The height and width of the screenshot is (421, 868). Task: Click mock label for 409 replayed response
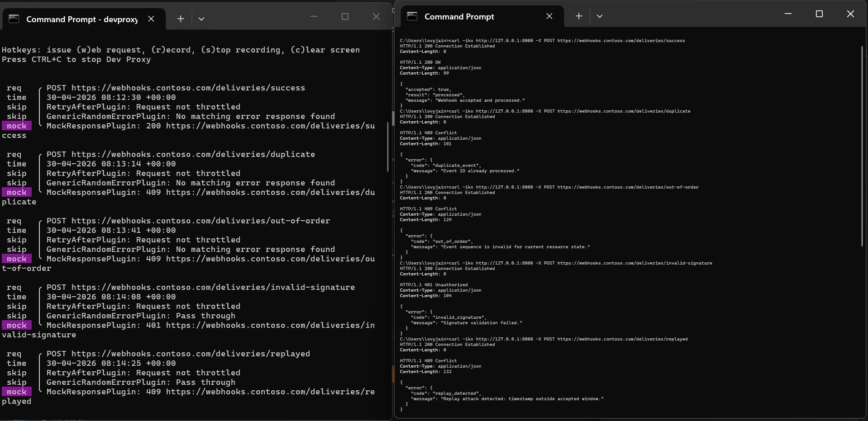[17, 392]
